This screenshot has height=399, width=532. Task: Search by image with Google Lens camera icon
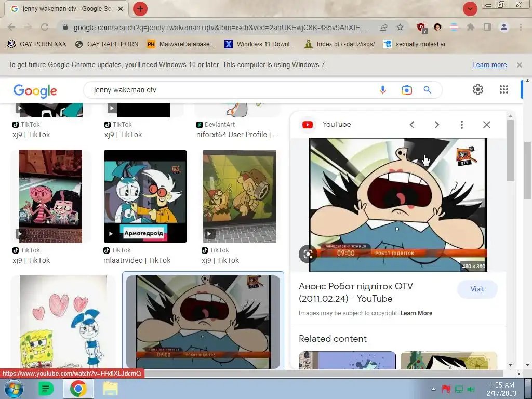[x=406, y=90]
